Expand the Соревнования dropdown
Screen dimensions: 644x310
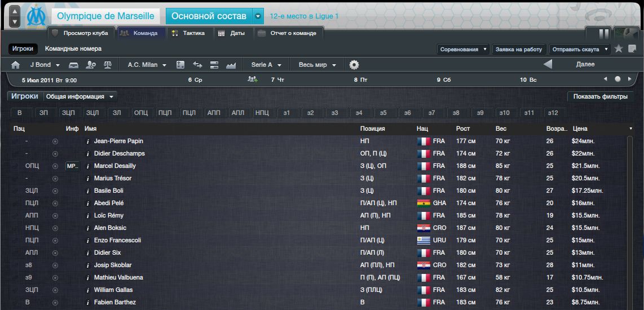464,49
